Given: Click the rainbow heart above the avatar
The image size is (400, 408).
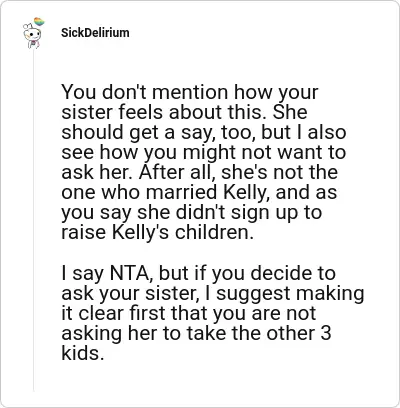Looking at the screenshot, I should coord(39,22).
